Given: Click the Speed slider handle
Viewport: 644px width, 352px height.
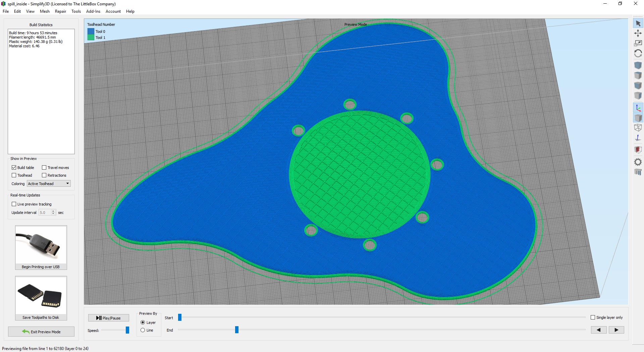Looking at the screenshot, I should tap(127, 330).
